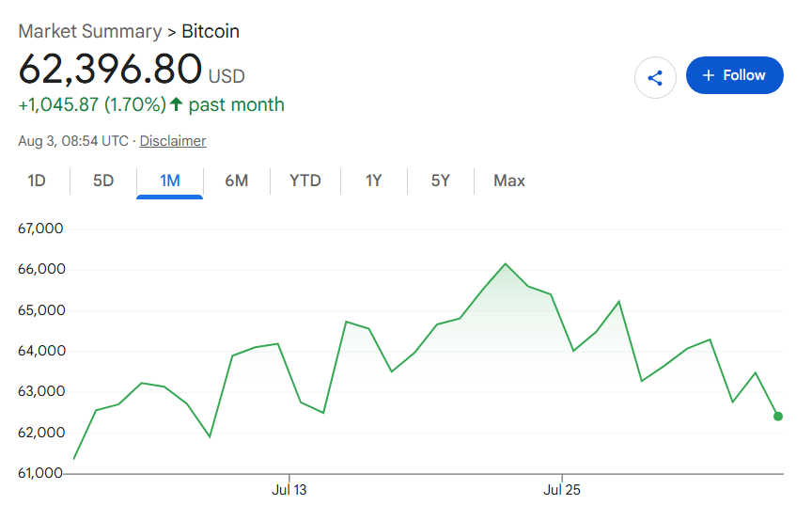The height and width of the screenshot is (505, 812).
Task: Switch to the 6M range tab
Action: pyautogui.click(x=237, y=181)
